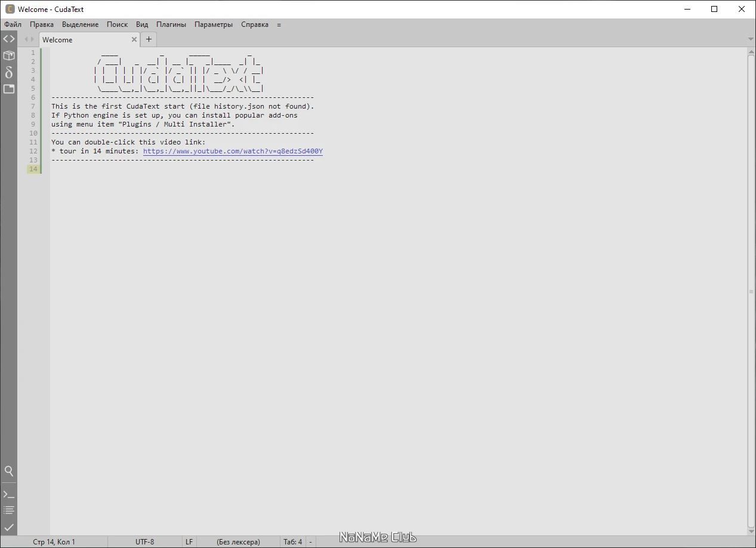756x548 pixels.
Task: Show the Output list panel icon
Action: [x=9, y=510]
